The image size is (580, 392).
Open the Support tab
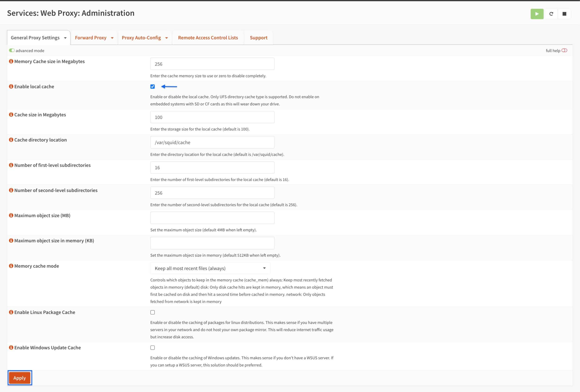258,37
